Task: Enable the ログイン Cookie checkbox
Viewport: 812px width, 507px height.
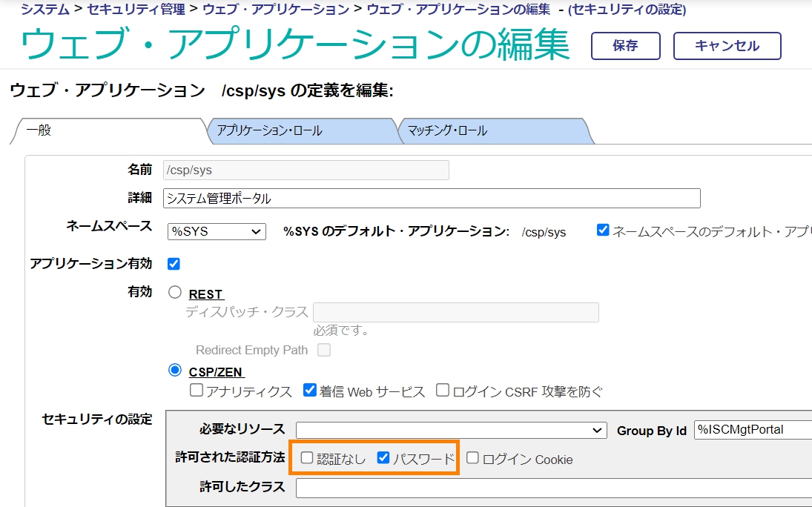Action: pyautogui.click(x=472, y=458)
